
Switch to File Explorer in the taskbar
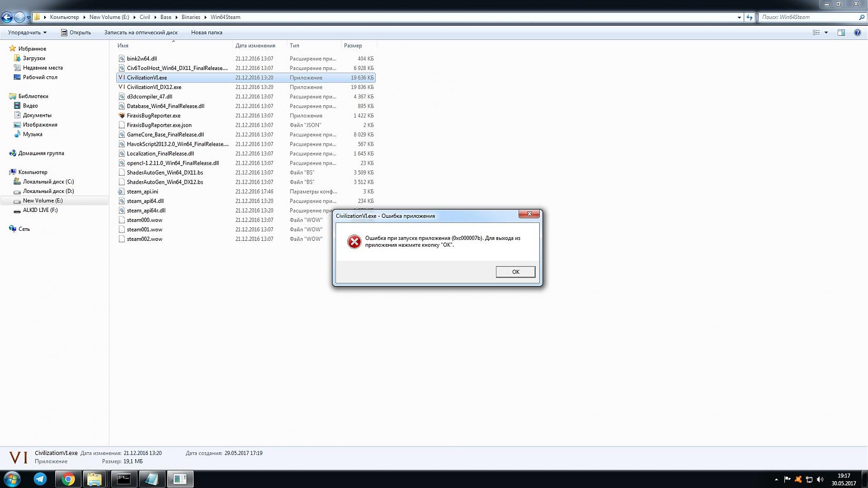(95, 479)
